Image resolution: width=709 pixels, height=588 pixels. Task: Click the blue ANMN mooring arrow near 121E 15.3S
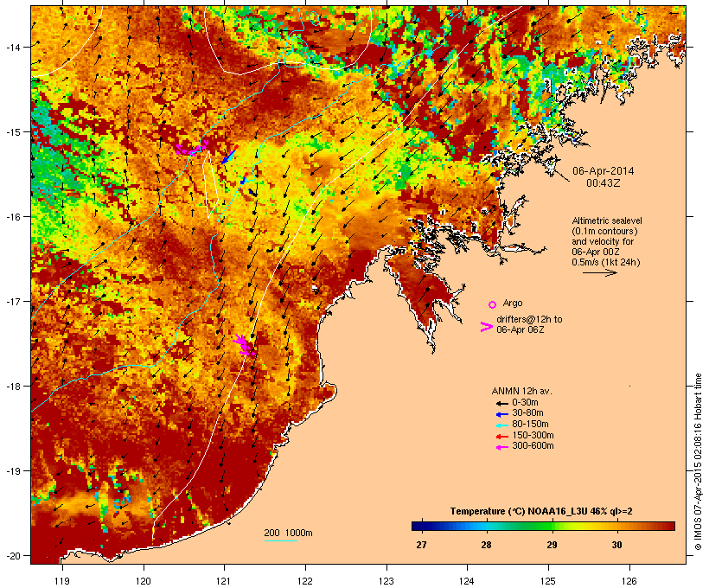pos(229,156)
